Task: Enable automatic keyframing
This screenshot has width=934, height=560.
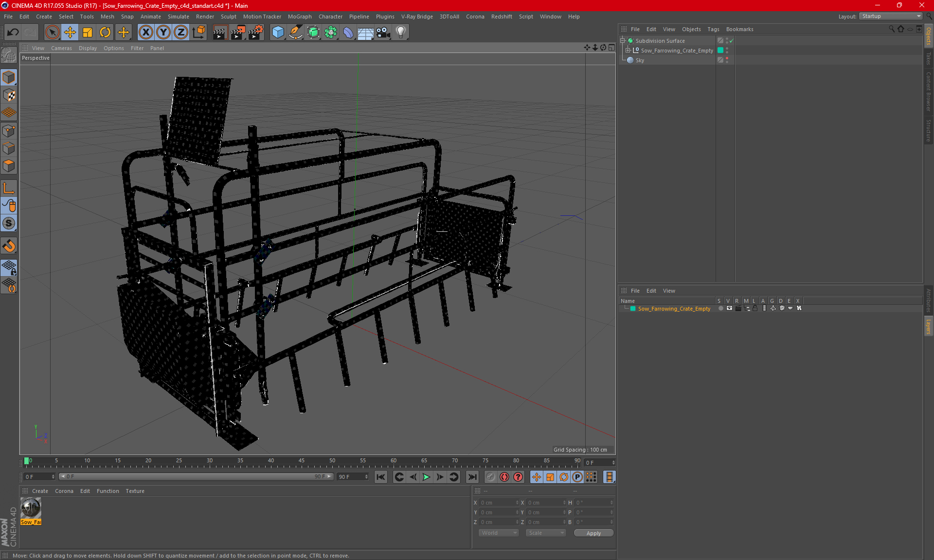Action: point(504,477)
